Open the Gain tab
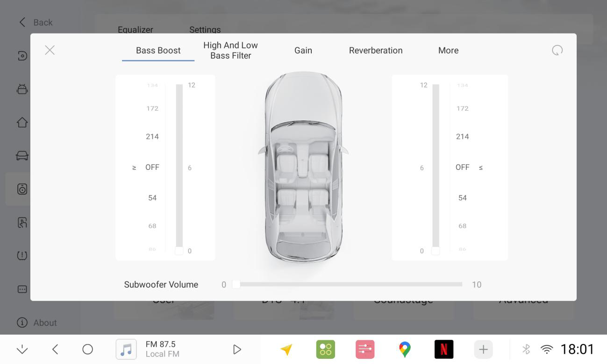The image size is (607, 364). coord(303,50)
